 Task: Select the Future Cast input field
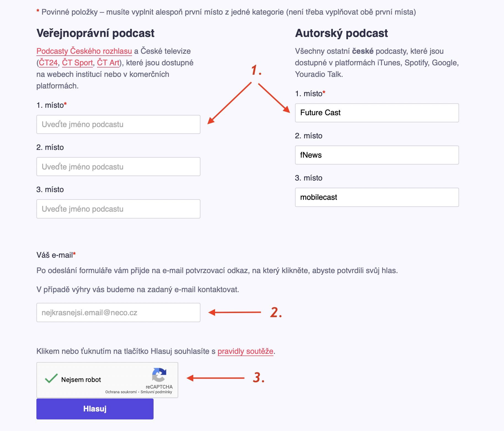point(376,113)
